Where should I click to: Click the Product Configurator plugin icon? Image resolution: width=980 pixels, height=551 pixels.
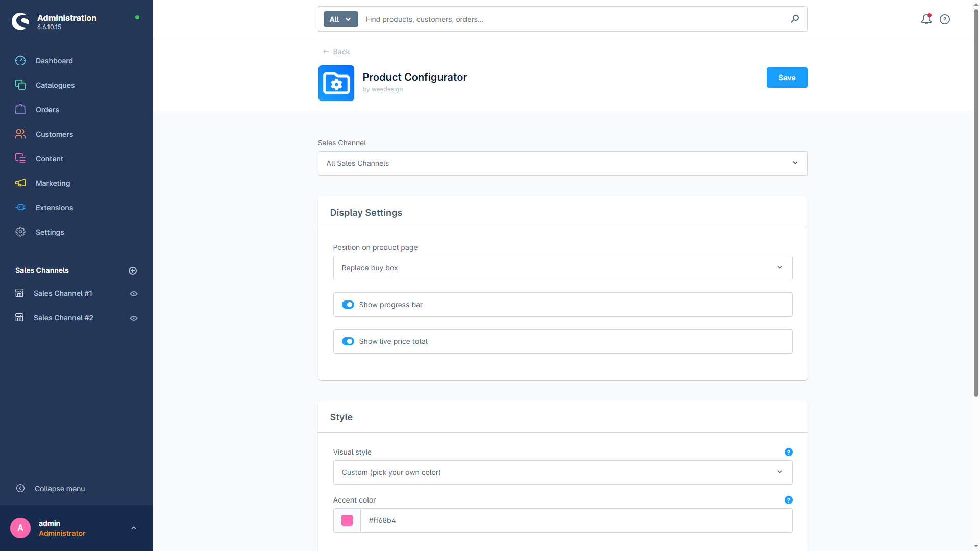point(336,83)
